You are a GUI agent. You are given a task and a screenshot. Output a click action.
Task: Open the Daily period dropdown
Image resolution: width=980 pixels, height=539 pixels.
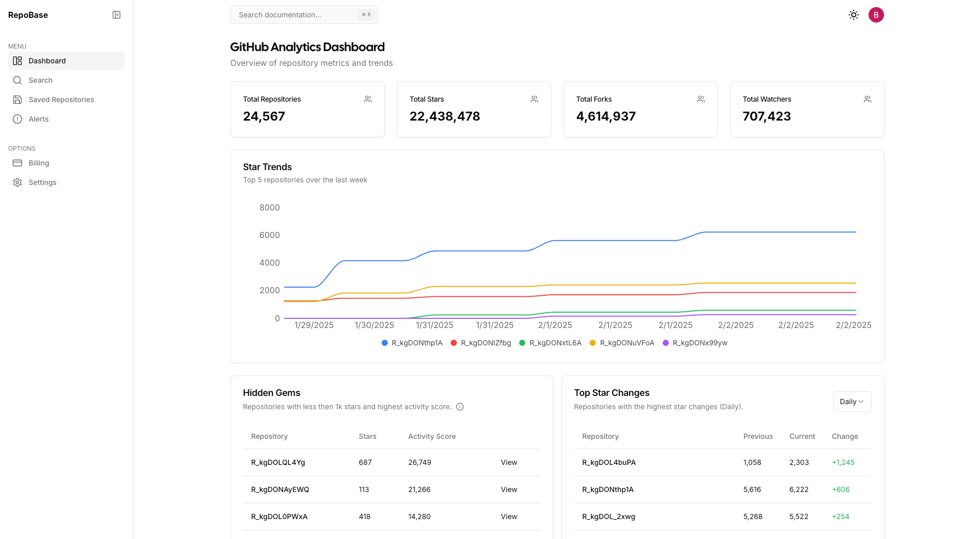(x=852, y=402)
